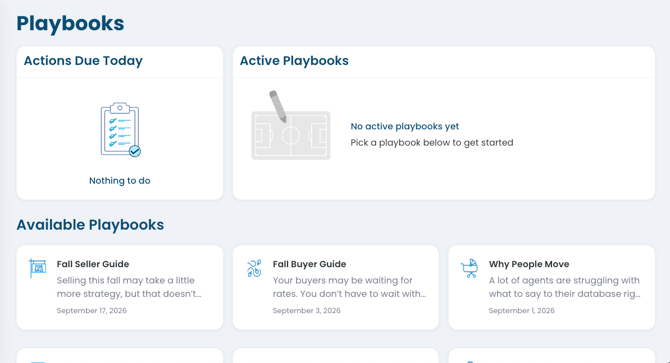Click the for-sale sign icon

point(38,268)
